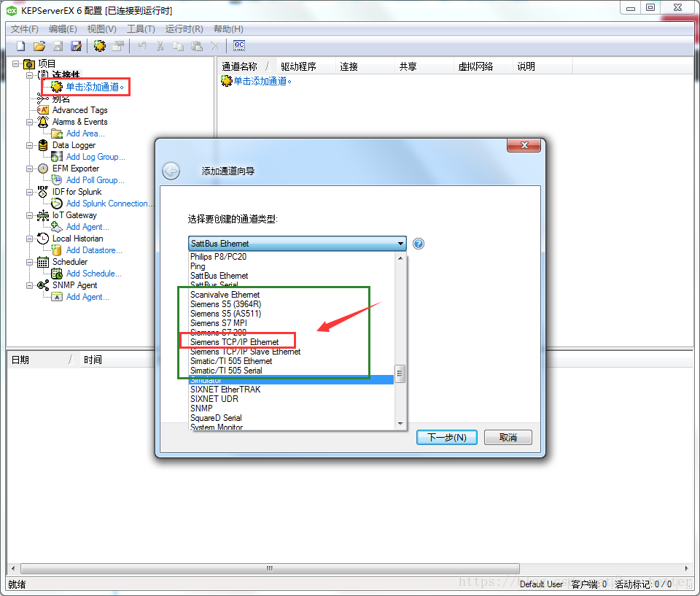Click the Paste toolbar icon
The height and width of the screenshot is (596, 700).
tap(197, 46)
